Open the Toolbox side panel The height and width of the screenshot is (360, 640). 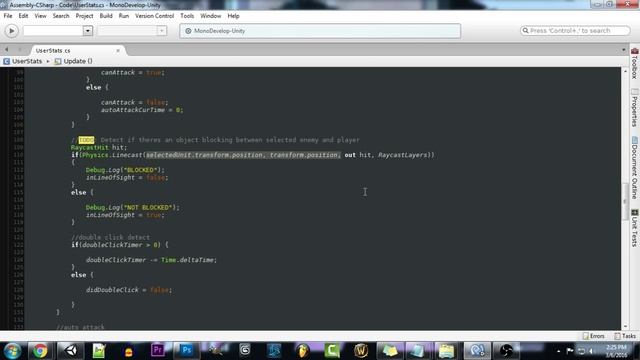634,63
